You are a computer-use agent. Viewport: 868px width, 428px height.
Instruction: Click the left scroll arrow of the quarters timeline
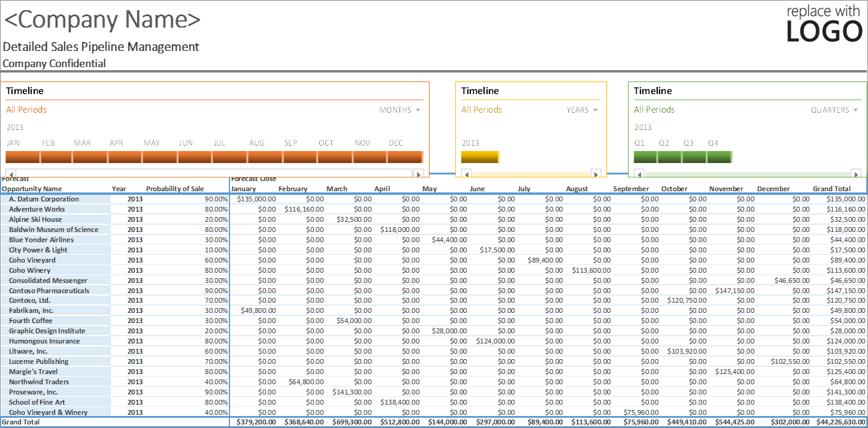(x=639, y=173)
